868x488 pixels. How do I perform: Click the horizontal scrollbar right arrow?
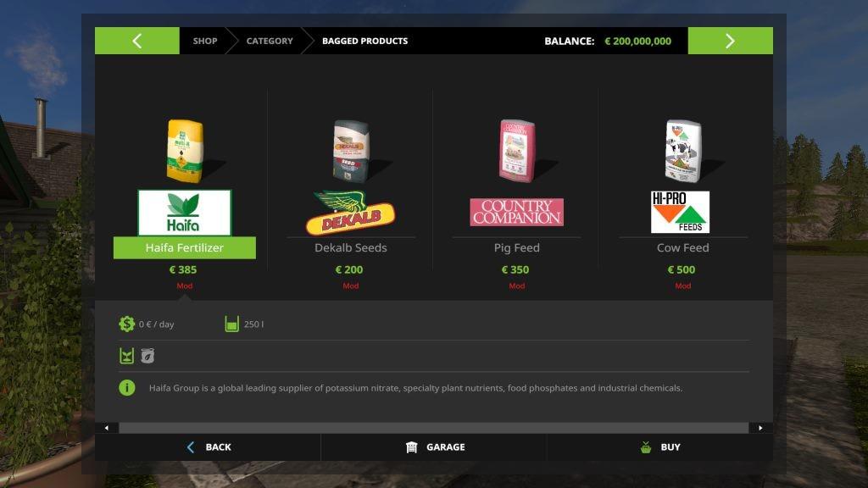pyautogui.click(x=760, y=428)
